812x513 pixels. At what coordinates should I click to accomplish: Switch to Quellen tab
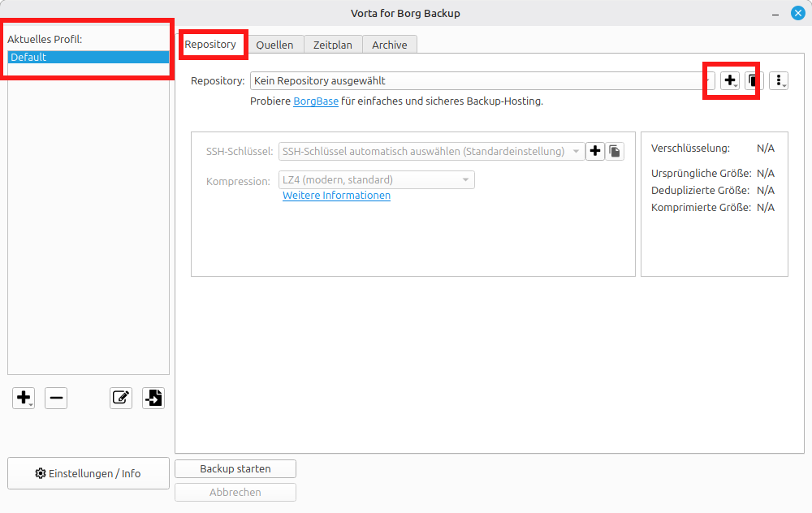pos(274,45)
